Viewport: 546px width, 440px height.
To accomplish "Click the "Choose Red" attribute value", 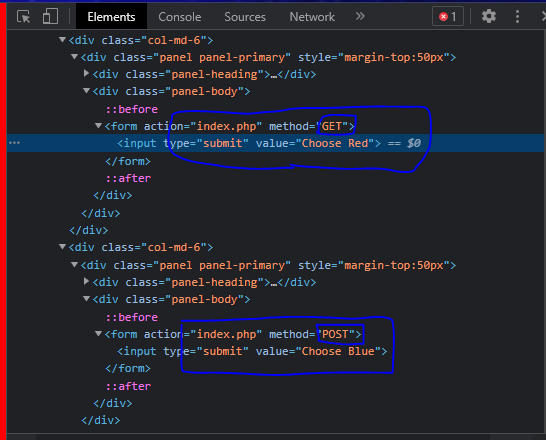I will click(335, 143).
